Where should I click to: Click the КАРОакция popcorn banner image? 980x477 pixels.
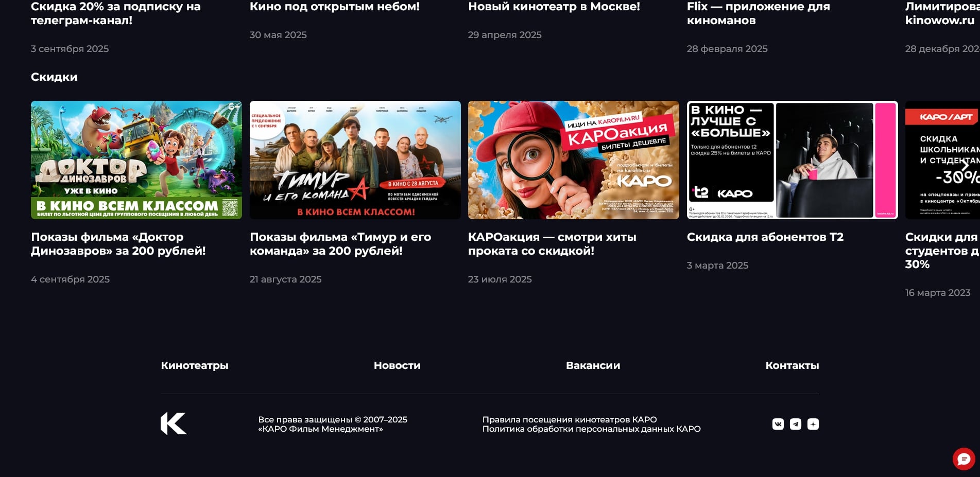click(x=573, y=160)
